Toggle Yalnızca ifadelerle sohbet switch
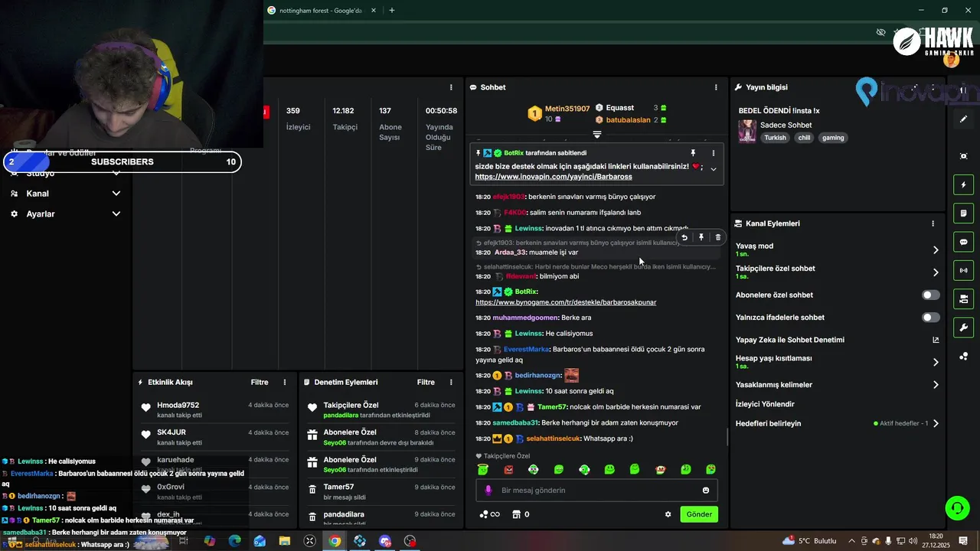 pyautogui.click(x=930, y=317)
